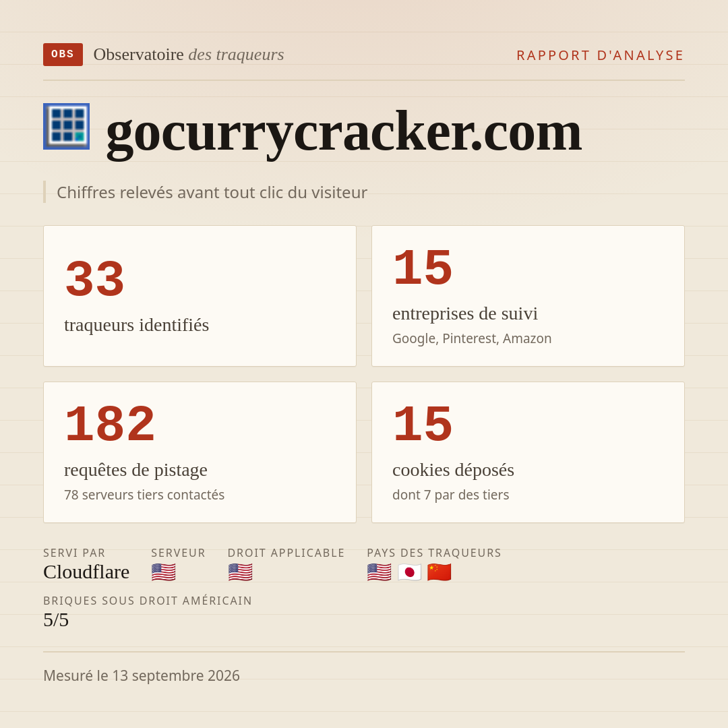Click the SERVI PAR label
Viewport: 728px width, 728px height.
point(74,553)
